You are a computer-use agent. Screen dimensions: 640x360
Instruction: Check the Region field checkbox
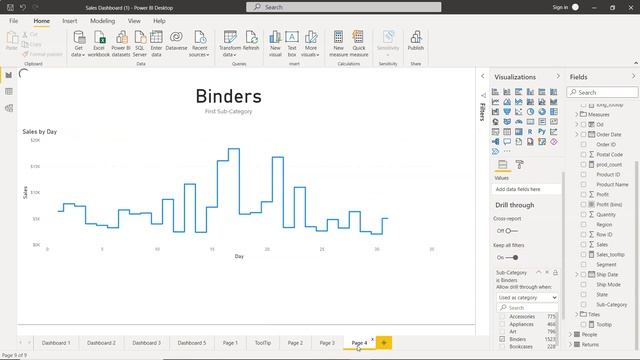[x=584, y=224]
